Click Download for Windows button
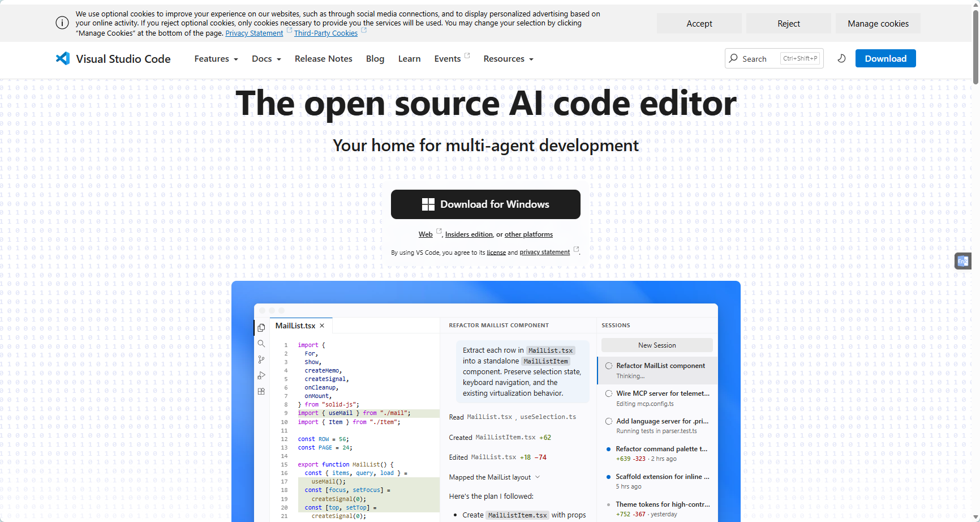 pos(485,204)
